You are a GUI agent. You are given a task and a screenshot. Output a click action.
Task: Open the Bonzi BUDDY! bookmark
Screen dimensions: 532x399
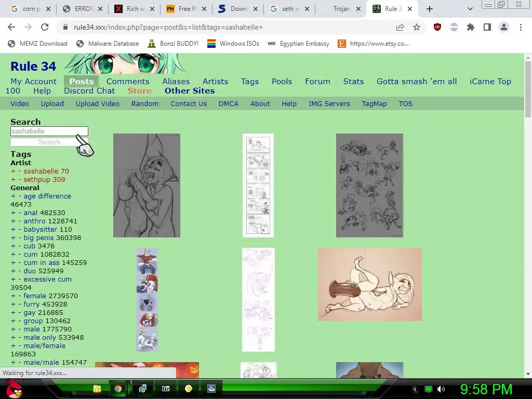[x=174, y=44]
